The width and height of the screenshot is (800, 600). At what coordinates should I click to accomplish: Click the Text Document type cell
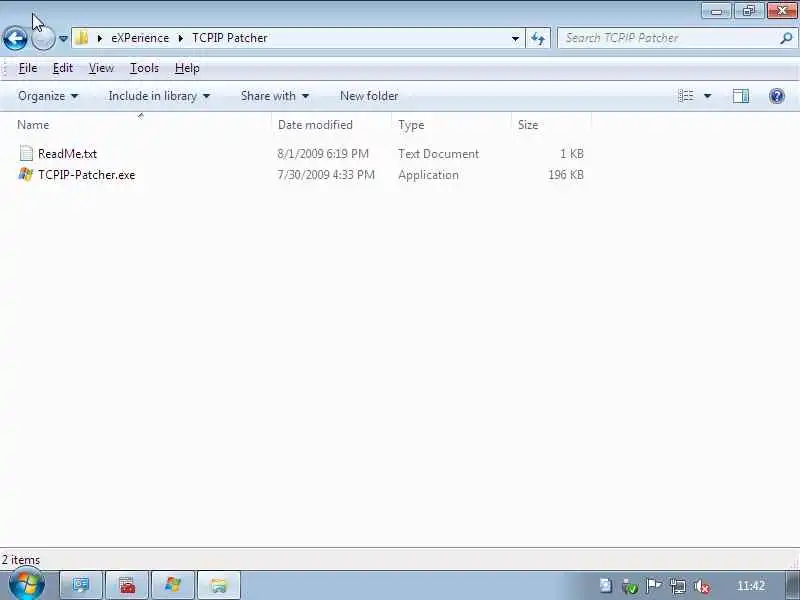point(438,154)
